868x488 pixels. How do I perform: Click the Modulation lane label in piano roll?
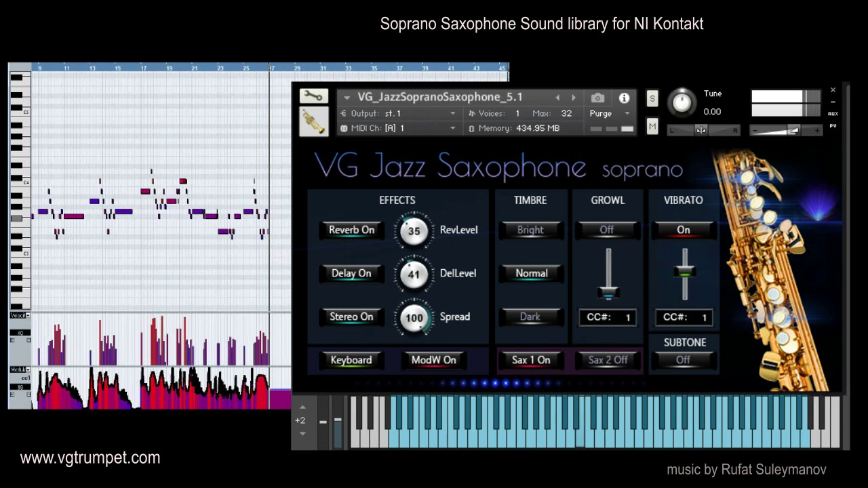click(19, 370)
